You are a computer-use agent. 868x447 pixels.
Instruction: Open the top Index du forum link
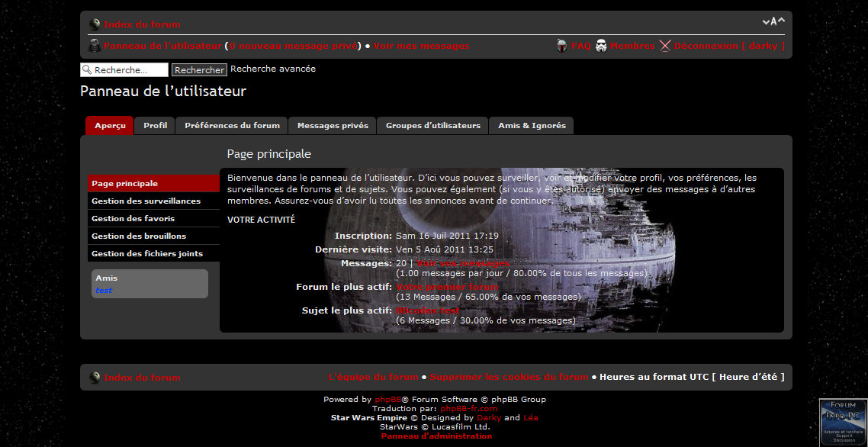coord(142,24)
